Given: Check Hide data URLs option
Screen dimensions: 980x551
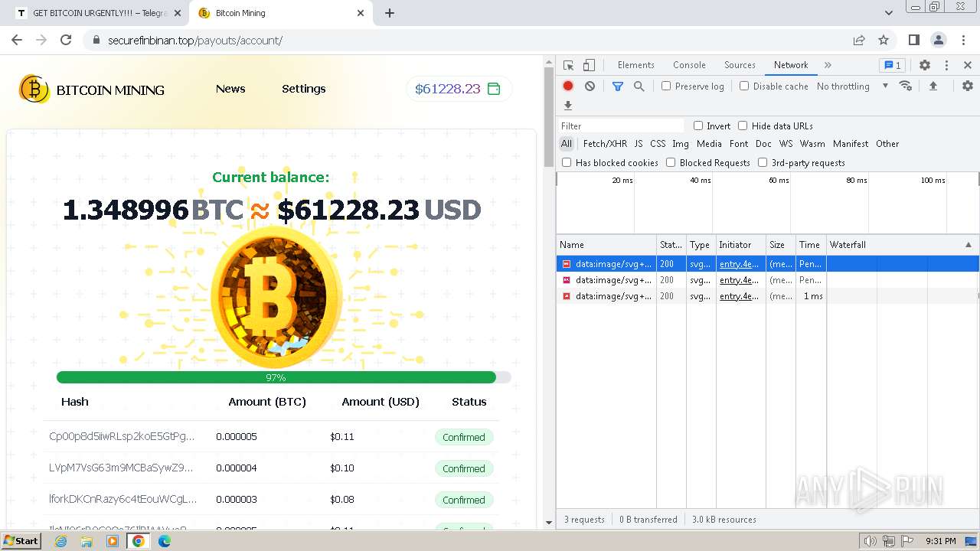Looking at the screenshot, I should tap(743, 126).
